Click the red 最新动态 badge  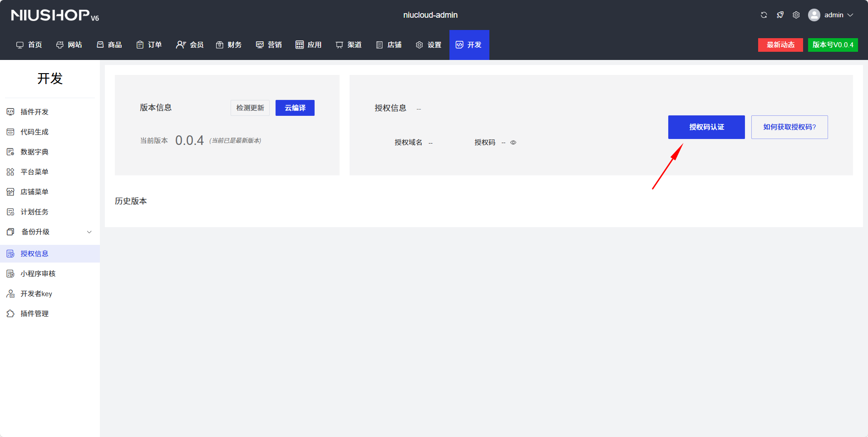pos(780,45)
